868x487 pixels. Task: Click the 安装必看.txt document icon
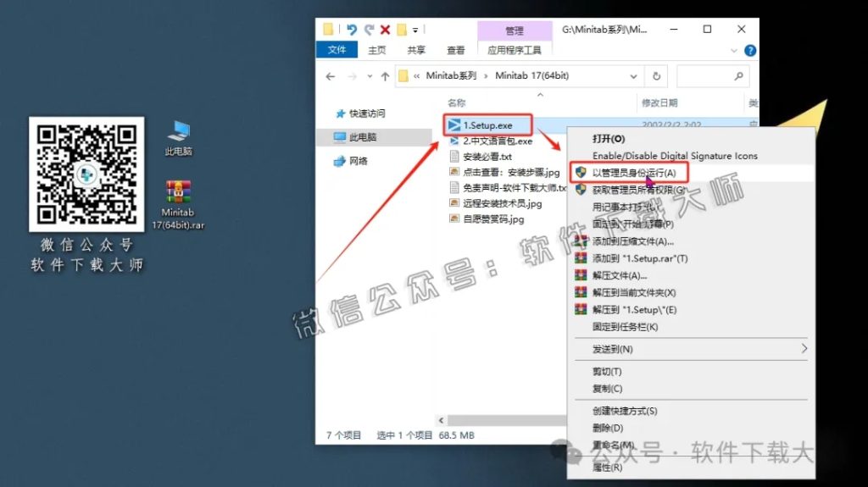coord(454,157)
